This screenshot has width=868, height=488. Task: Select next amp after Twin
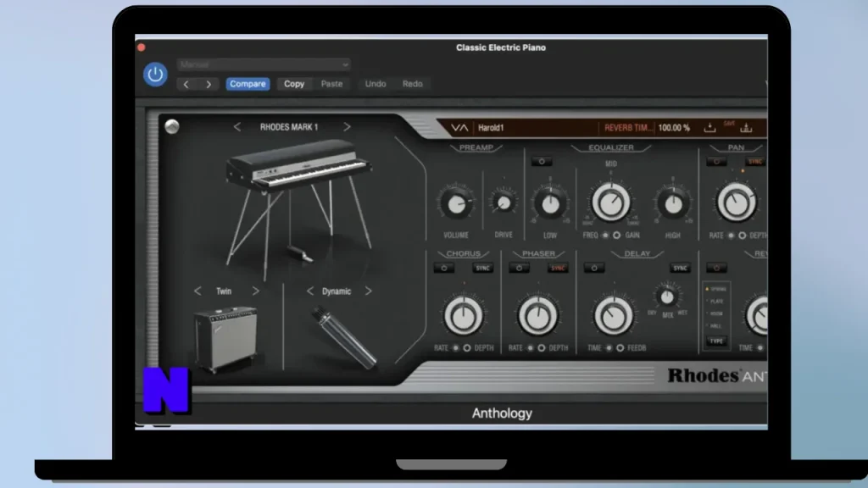click(x=255, y=291)
